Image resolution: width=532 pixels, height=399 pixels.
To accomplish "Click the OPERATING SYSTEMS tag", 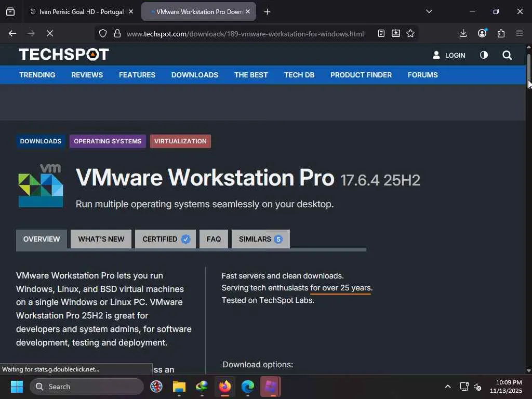I will pos(108,141).
